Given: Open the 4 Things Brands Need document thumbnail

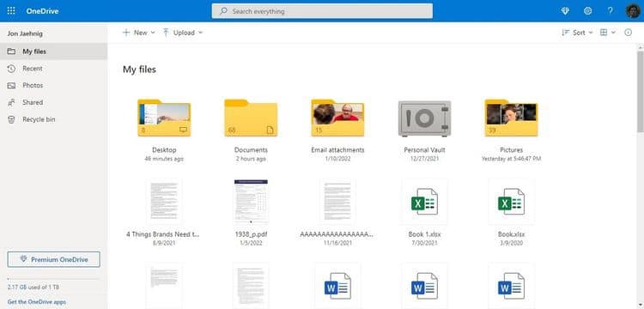Looking at the screenshot, I should click(x=164, y=202).
